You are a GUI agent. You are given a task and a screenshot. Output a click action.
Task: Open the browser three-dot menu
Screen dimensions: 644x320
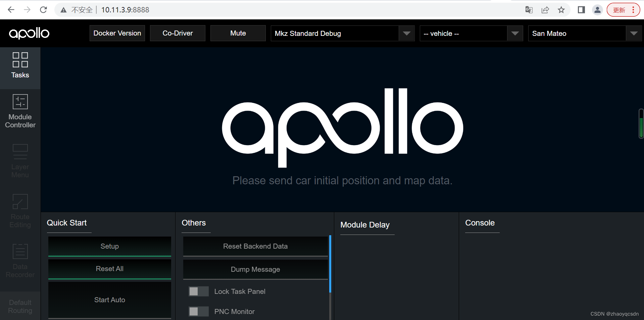(x=633, y=10)
